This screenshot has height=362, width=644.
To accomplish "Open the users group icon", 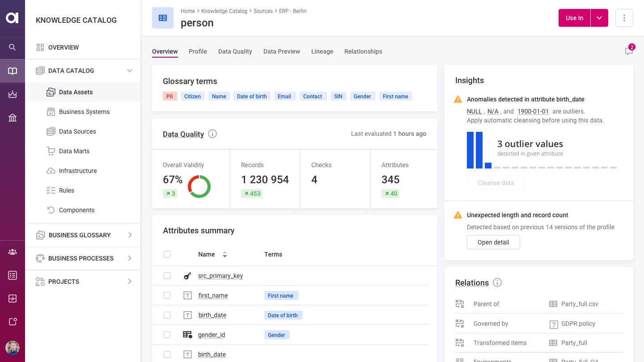I will [x=13, y=252].
